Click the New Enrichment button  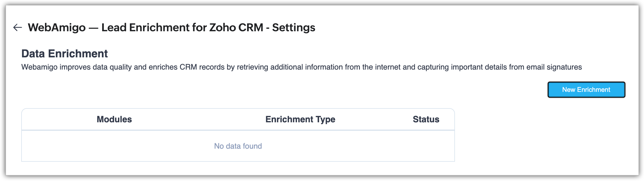pos(586,90)
